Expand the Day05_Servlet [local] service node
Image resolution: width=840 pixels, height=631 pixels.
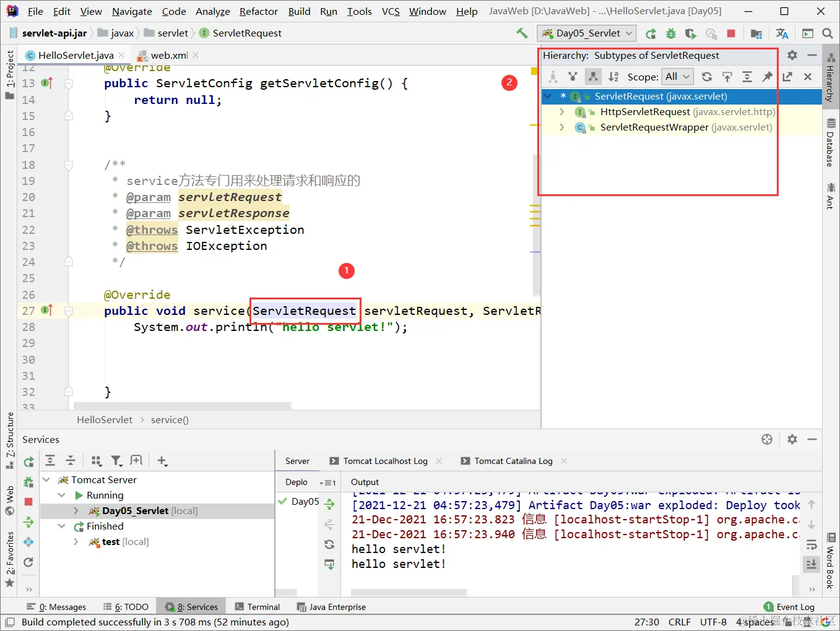point(76,510)
